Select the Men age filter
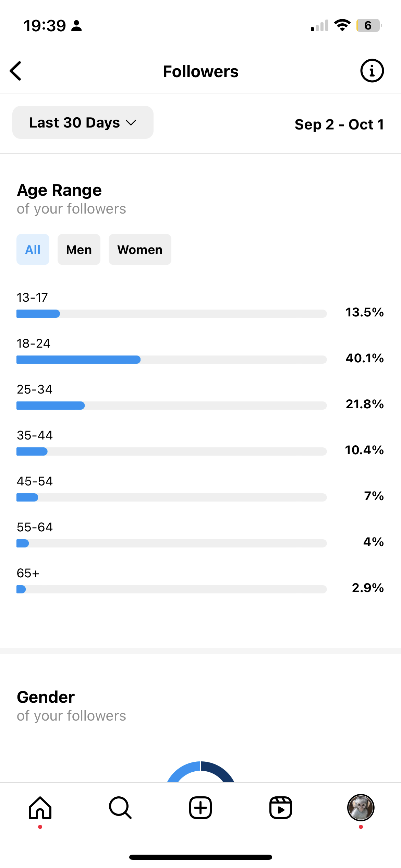This screenshot has height=868, width=401. (x=79, y=250)
